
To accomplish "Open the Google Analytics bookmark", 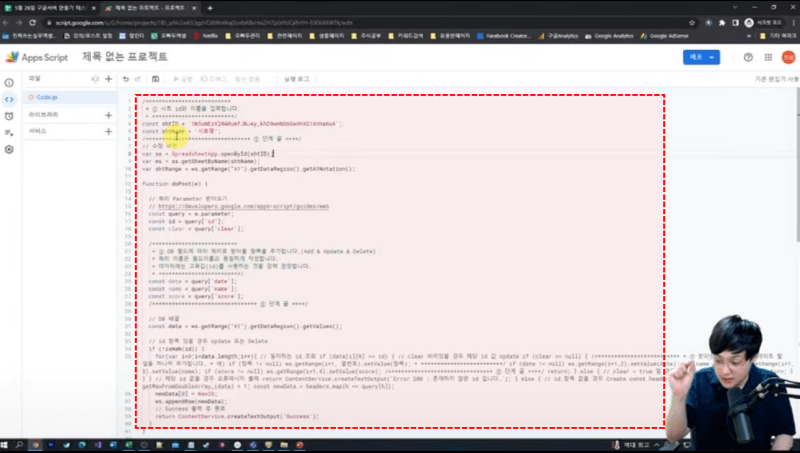I will coord(608,36).
